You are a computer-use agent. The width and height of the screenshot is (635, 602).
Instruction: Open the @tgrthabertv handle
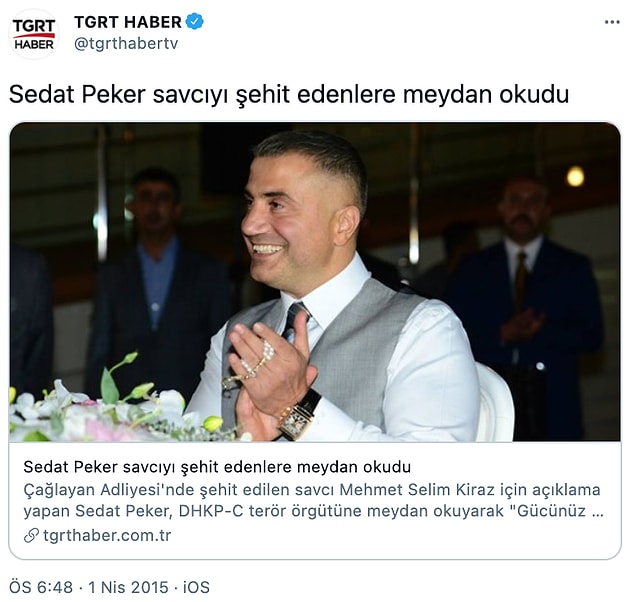pos(126,44)
